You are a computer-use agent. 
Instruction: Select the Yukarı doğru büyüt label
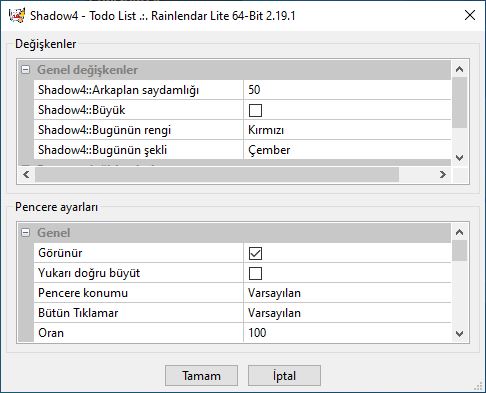pos(89,273)
